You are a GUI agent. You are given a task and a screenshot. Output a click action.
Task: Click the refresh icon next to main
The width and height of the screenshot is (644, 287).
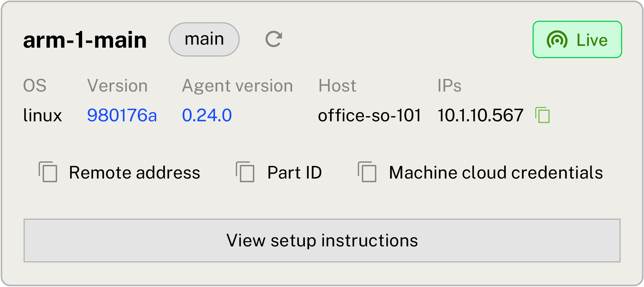point(274,39)
